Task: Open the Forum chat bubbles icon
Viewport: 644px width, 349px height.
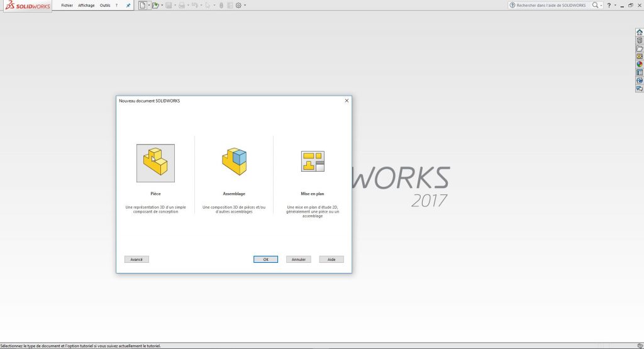Action: 640,88
